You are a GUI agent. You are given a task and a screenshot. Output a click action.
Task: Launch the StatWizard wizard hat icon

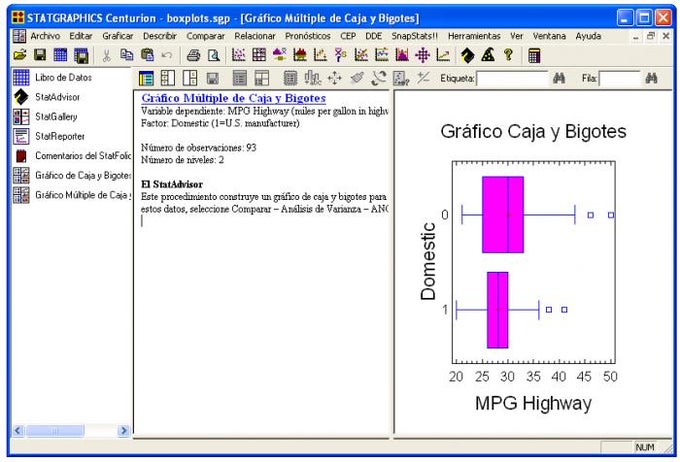coord(488,55)
